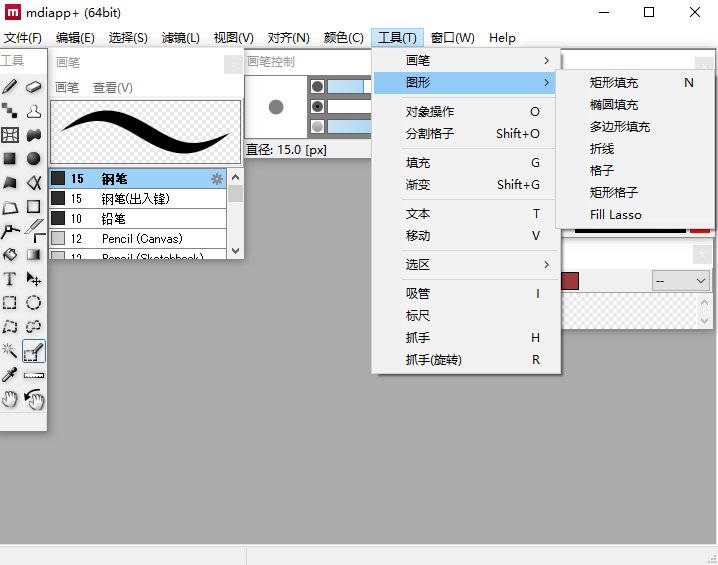Viewport: 718px width, 565px height.
Task: Select 分割格子 menu item
Action: pos(466,134)
